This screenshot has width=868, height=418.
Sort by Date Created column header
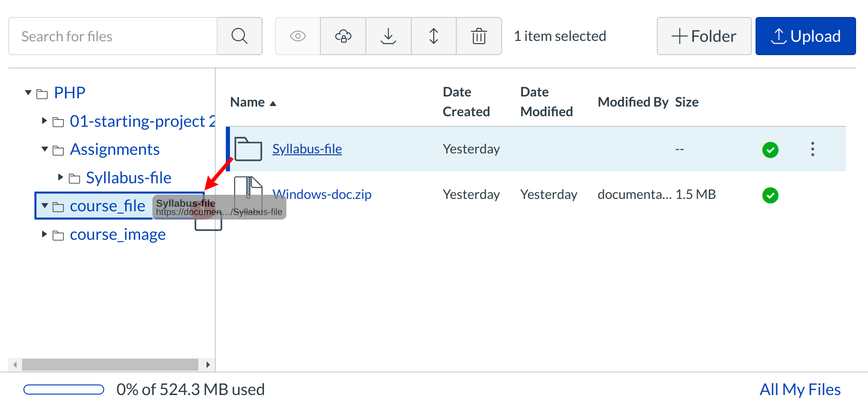pos(466,102)
